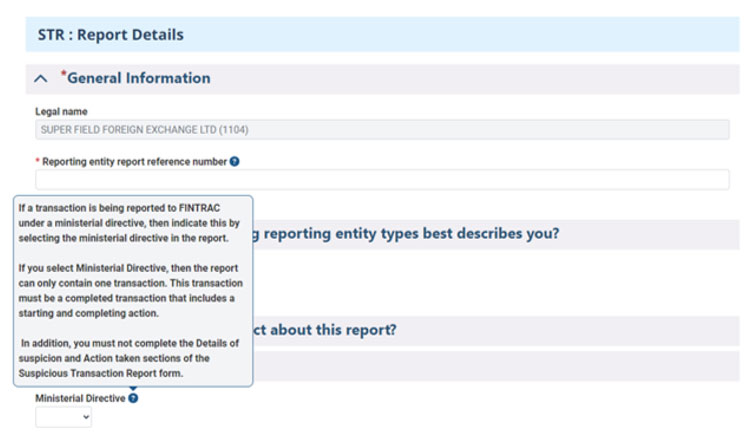Click the 'Legal name' label
The height and width of the screenshot is (437, 750).
click(61, 111)
